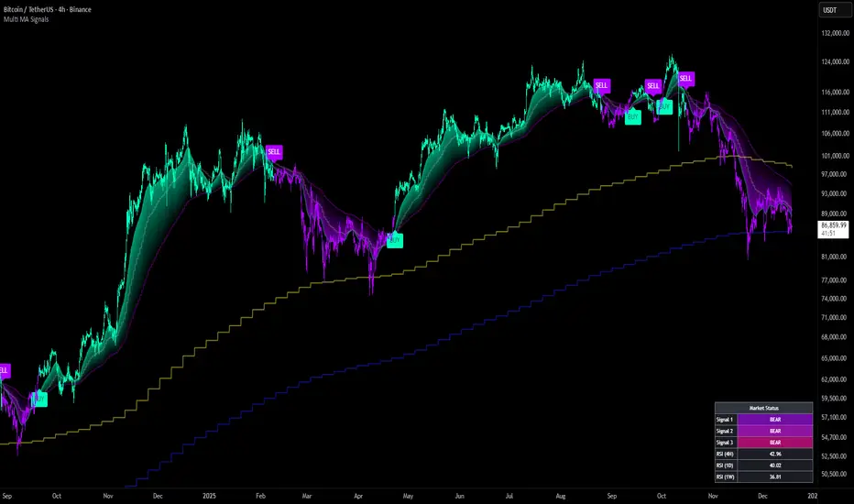Click the 71,000.00 price axis label
Viewport: 854px width, 504px height.
click(x=836, y=317)
